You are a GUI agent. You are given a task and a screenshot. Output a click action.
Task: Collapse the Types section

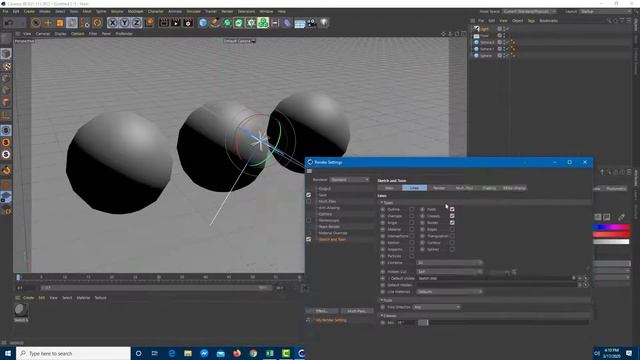tap(382, 202)
